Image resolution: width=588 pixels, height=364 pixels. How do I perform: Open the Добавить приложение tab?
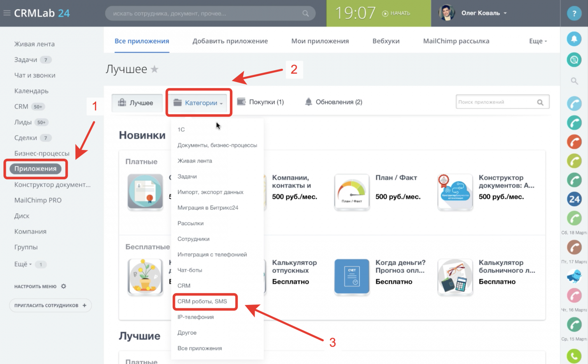[230, 41]
